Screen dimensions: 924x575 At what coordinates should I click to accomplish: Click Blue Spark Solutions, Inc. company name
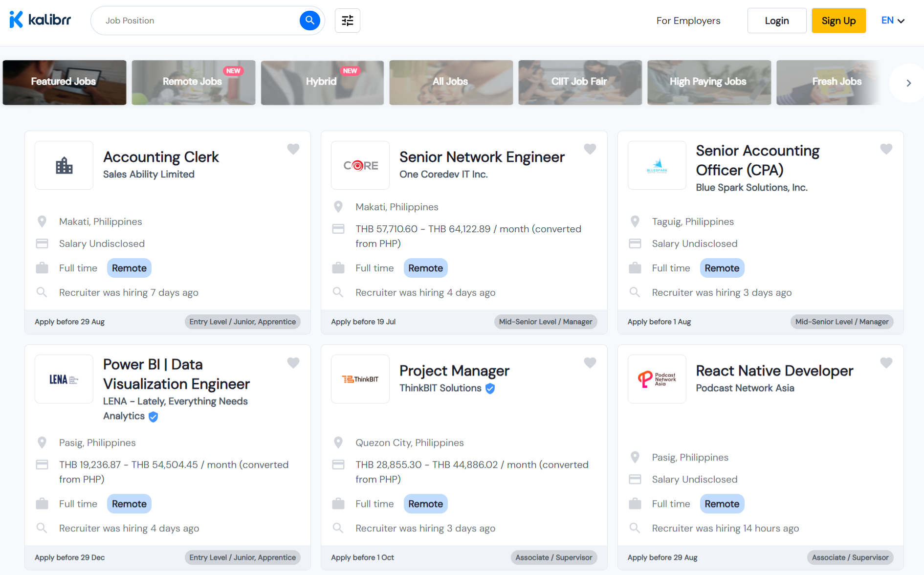751,188
